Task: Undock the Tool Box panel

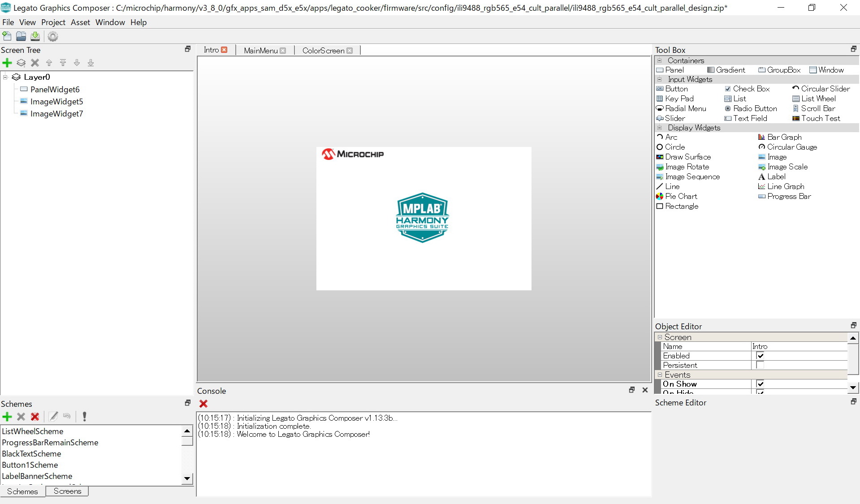Action: pyautogui.click(x=853, y=49)
